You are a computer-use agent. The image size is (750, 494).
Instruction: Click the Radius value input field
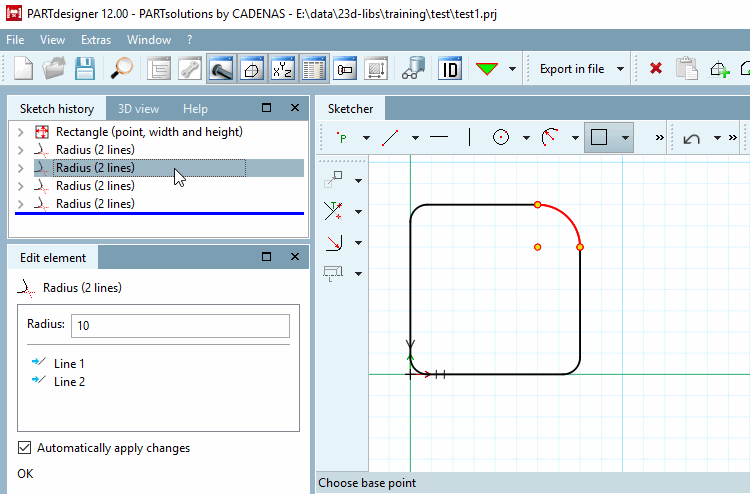coord(180,326)
